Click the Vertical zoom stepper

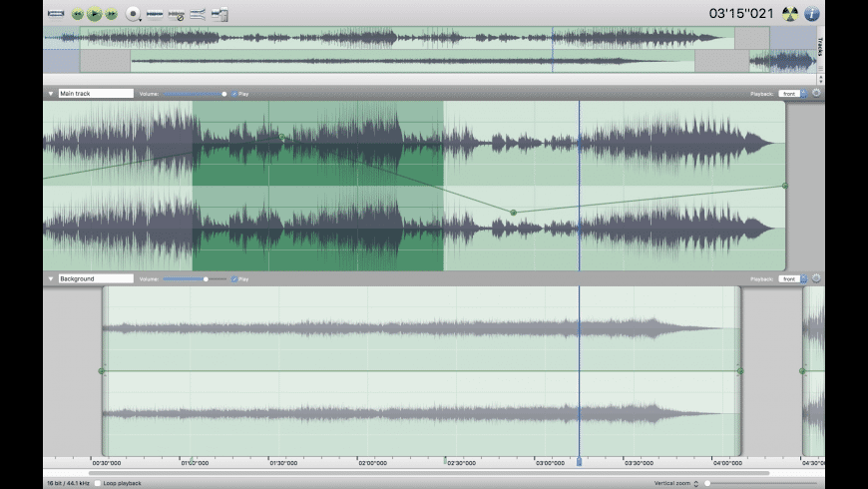695,483
